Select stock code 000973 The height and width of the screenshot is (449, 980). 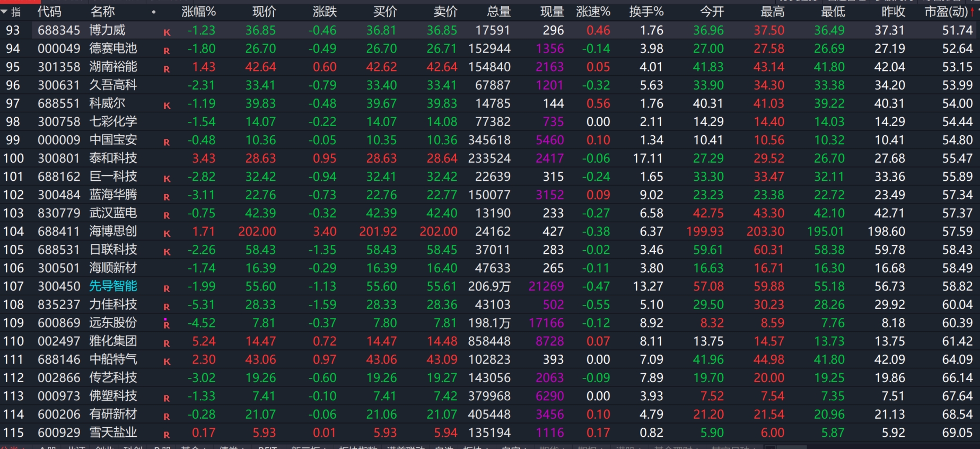coord(59,396)
